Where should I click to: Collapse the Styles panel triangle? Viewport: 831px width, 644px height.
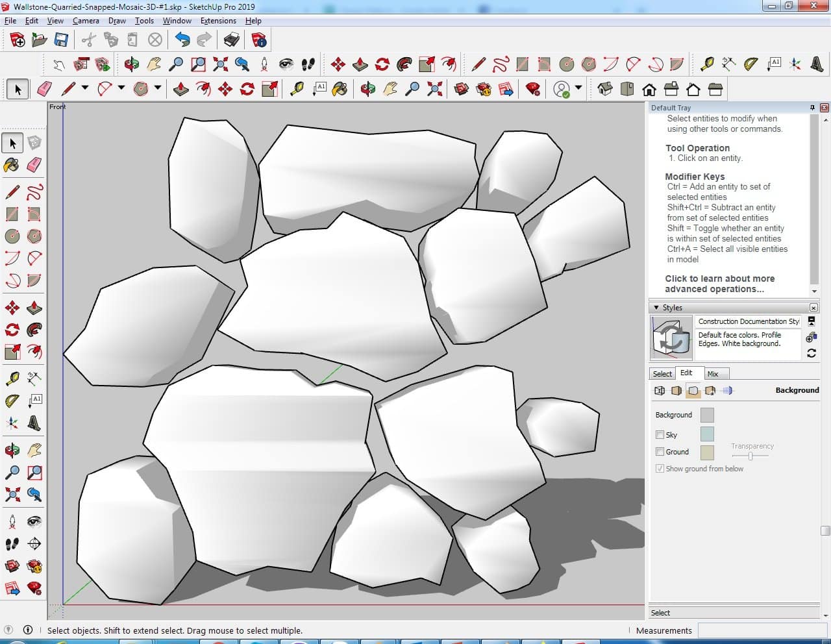click(656, 308)
